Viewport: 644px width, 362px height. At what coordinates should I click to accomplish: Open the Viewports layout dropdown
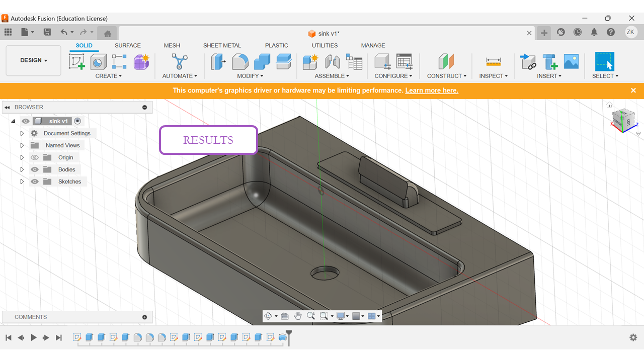374,316
